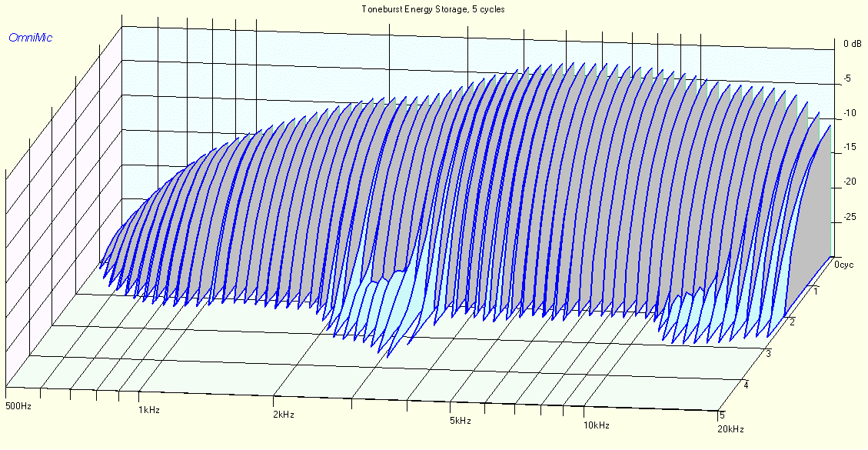This screenshot has width=868, height=450.
Task: Click the cycle axis label 1
Action: (x=816, y=292)
